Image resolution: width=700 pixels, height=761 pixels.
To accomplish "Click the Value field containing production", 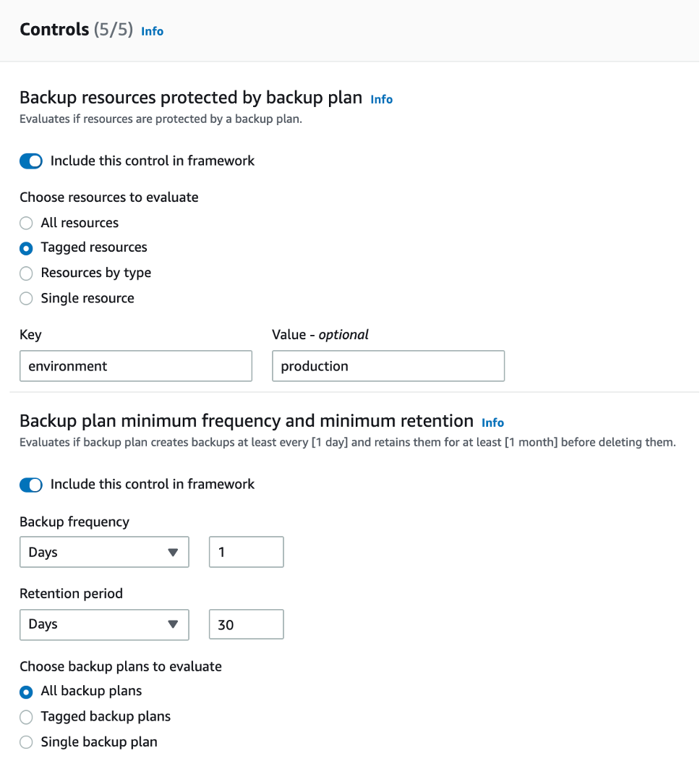I will tap(388, 366).
